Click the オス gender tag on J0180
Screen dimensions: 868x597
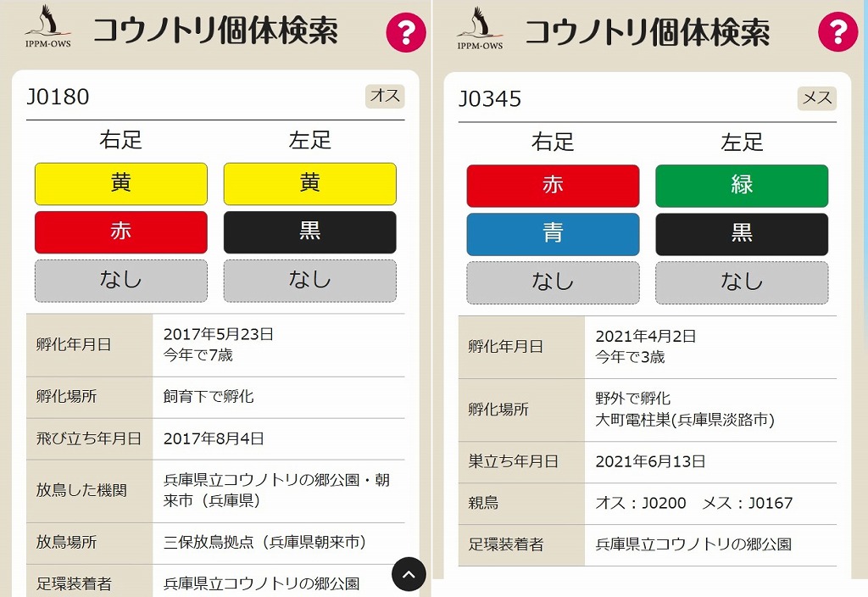(386, 96)
